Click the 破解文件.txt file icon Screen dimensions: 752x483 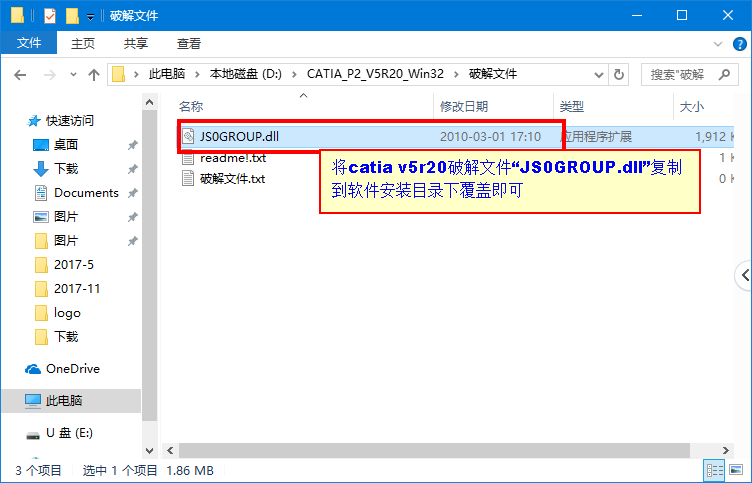pyautogui.click(x=188, y=178)
